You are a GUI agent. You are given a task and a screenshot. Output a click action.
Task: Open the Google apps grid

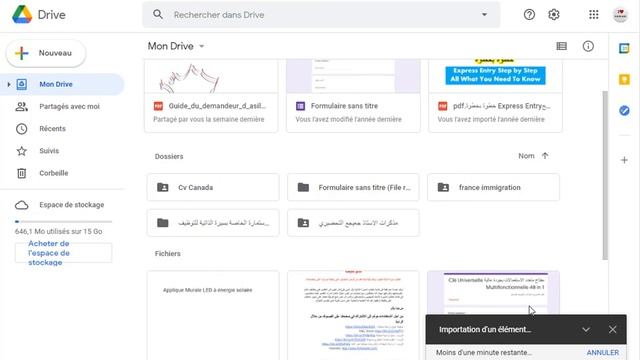[593, 15]
